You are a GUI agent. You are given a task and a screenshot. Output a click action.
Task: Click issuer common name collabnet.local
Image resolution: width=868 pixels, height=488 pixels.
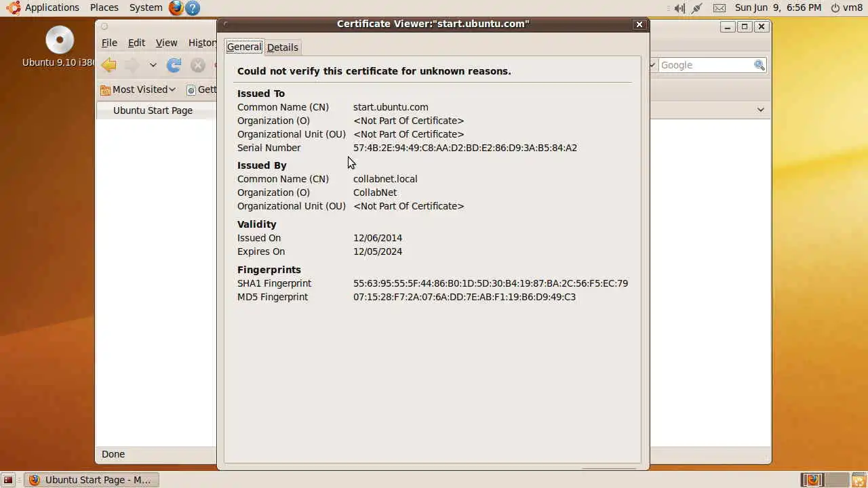pyautogui.click(x=385, y=179)
